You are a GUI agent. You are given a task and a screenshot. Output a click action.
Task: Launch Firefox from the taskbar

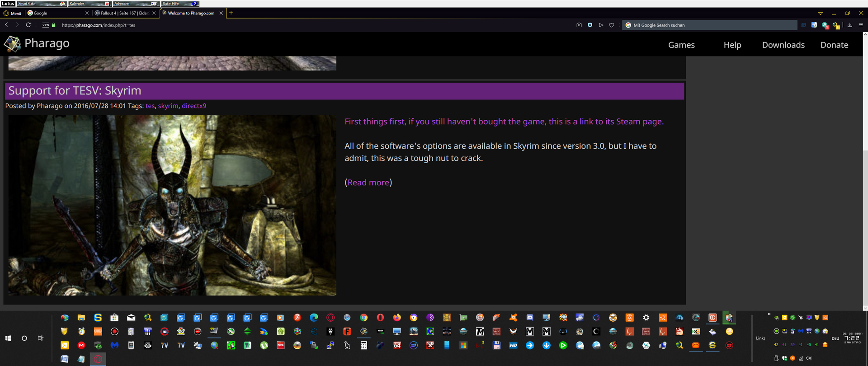pyautogui.click(x=397, y=318)
